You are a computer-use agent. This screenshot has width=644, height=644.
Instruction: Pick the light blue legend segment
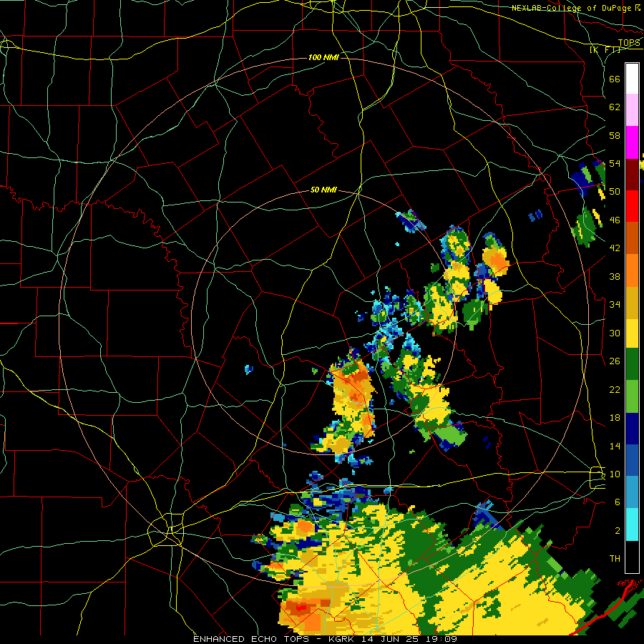point(632,492)
